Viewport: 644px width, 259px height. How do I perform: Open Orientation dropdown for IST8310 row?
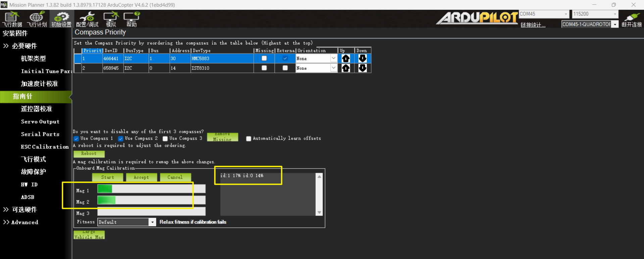pos(333,68)
